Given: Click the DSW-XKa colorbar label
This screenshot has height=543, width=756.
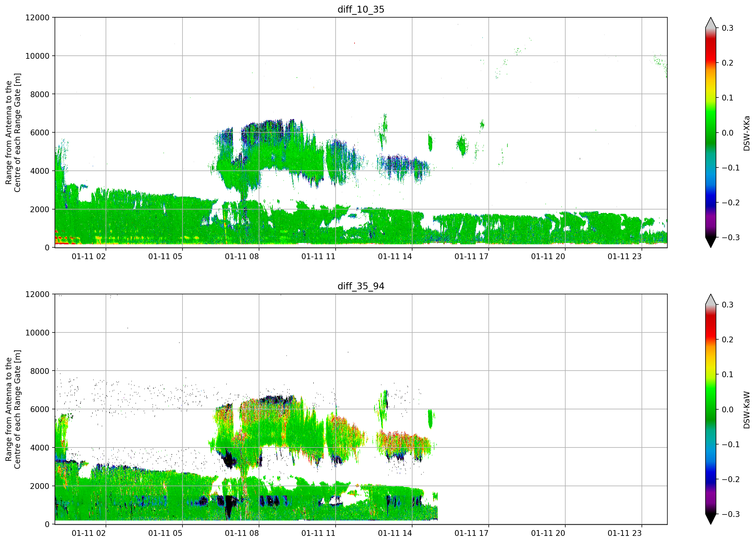Looking at the screenshot, I should click(747, 133).
